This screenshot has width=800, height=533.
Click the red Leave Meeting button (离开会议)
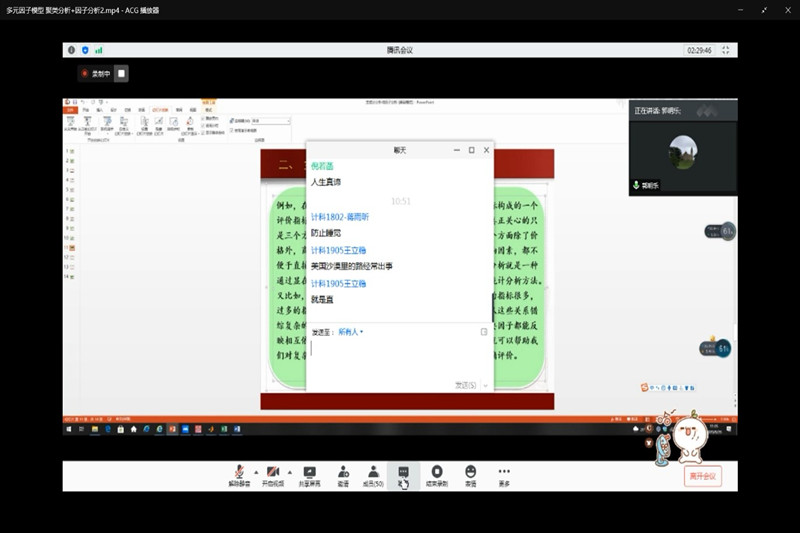point(703,476)
